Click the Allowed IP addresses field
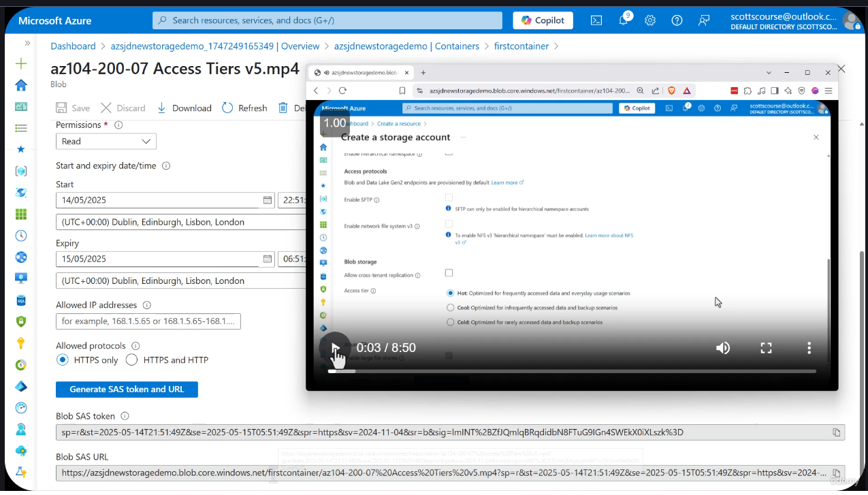 [148, 321]
